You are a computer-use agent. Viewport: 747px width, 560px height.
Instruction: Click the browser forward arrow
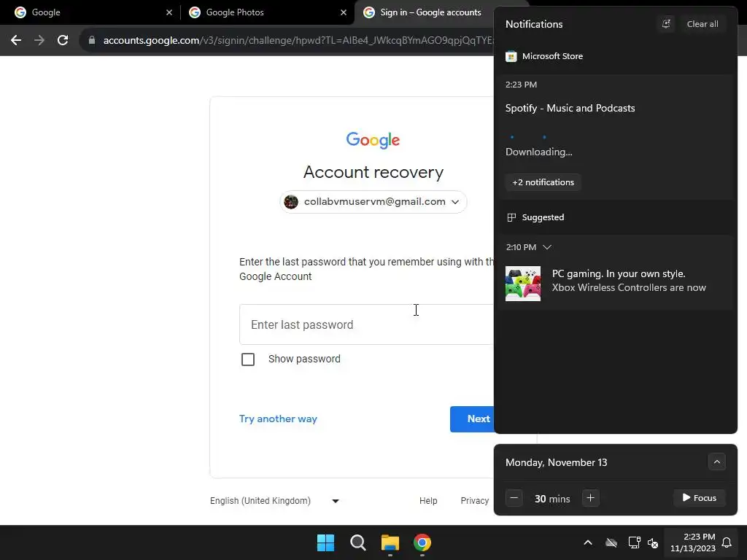(39, 41)
